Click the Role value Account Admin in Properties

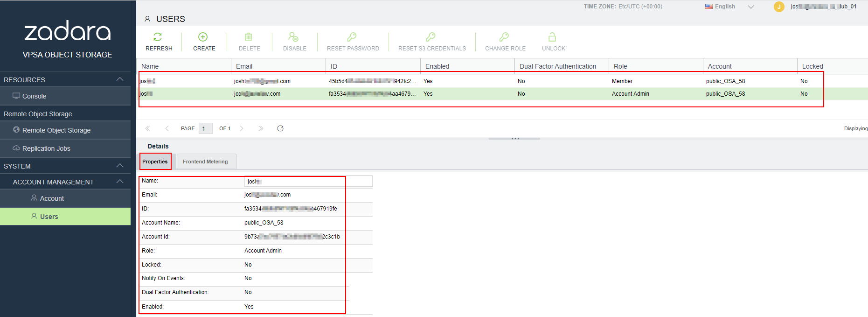(263, 251)
